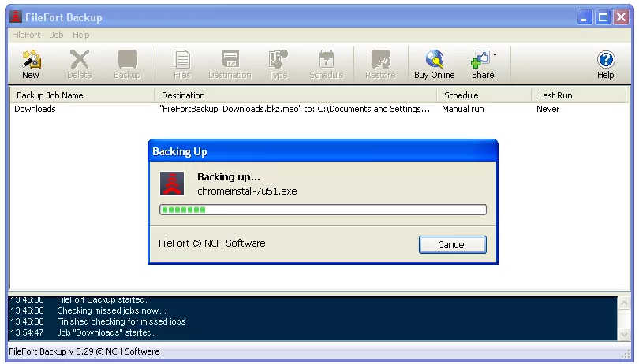
Task: Click the Backup toolbar icon
Action: tap(127, 65)
